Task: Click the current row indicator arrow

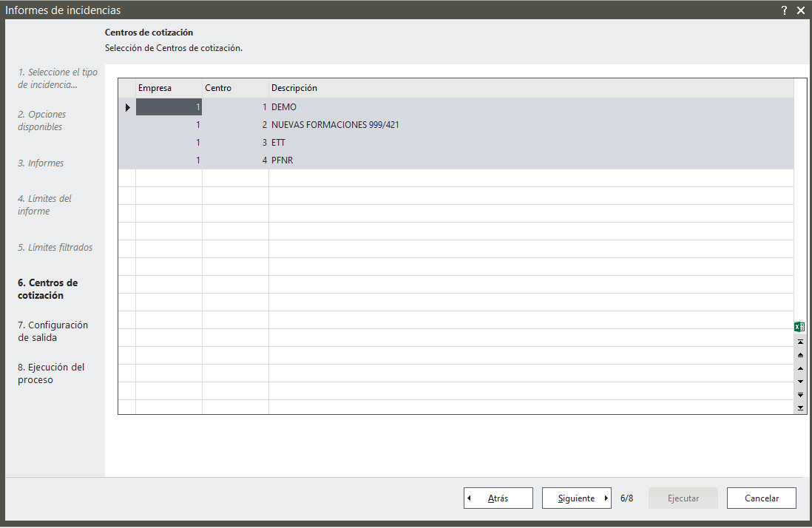Action: [127, 108]
